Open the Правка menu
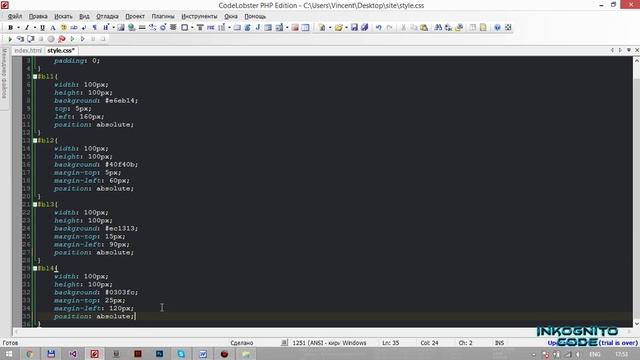 coord(38,16)
